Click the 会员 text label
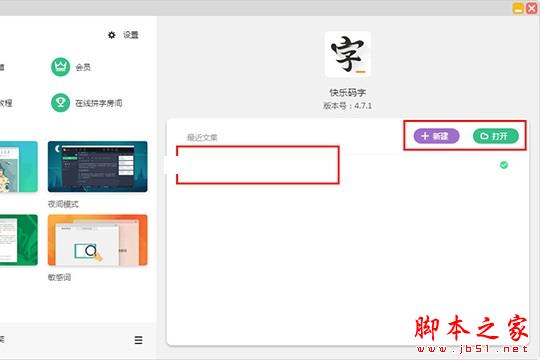This screenshot has width=540, height=360. pos(83,67)
